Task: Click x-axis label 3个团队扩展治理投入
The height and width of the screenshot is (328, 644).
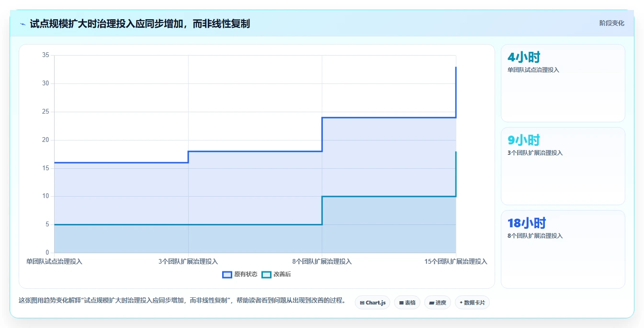Action: click(188, 261)
